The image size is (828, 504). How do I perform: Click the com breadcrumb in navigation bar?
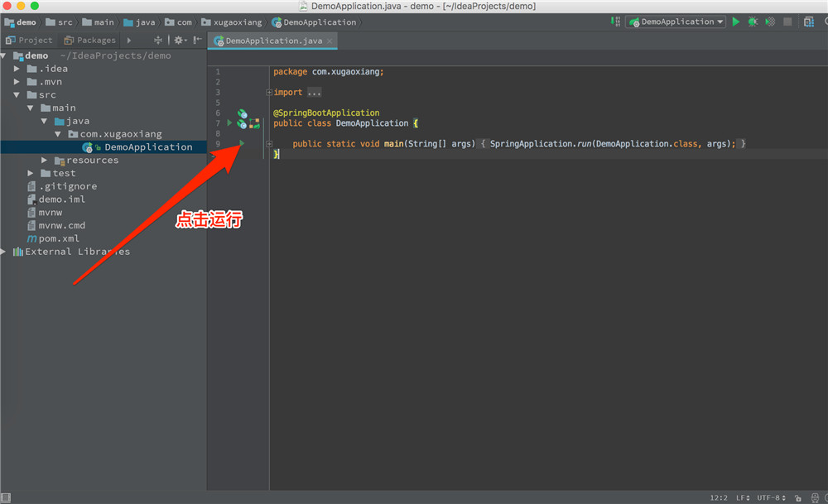coord(179,22)
